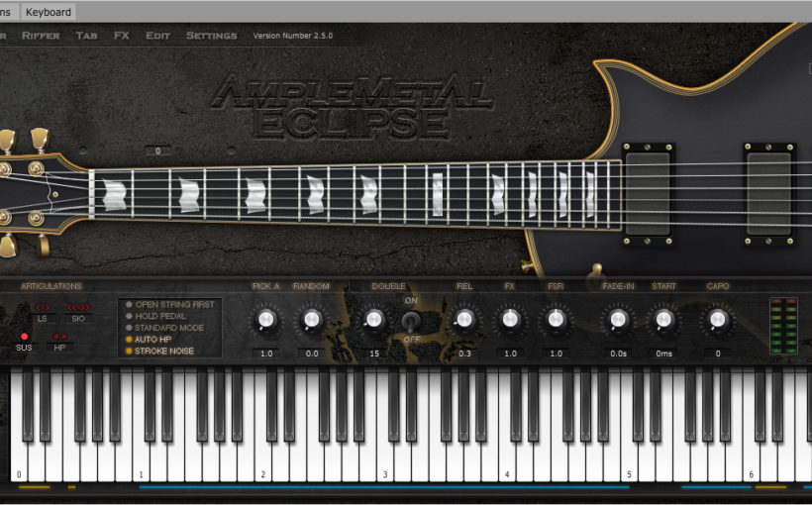Click the RANDOM knob
This screenshot has height=505, width=812.
[x=311, y=319]
